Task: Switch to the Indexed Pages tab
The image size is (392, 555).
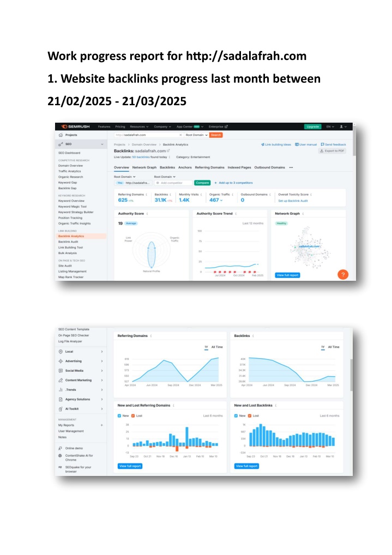Action: (x=239, y=167)
